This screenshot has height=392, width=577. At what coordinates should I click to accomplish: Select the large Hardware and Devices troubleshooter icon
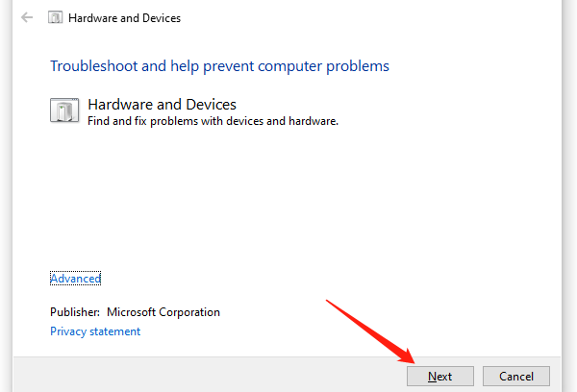coord(64,110)
